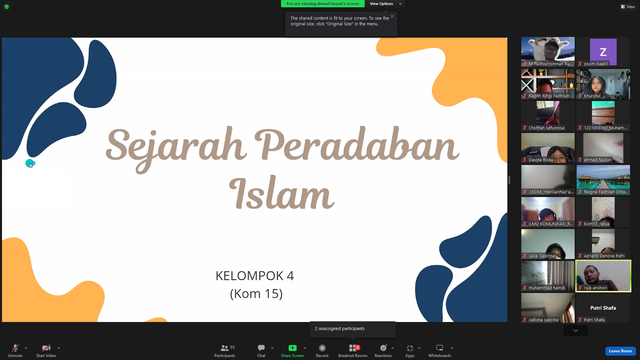
Task: Close the shared content size notification
Action: (x=392, y=16)
